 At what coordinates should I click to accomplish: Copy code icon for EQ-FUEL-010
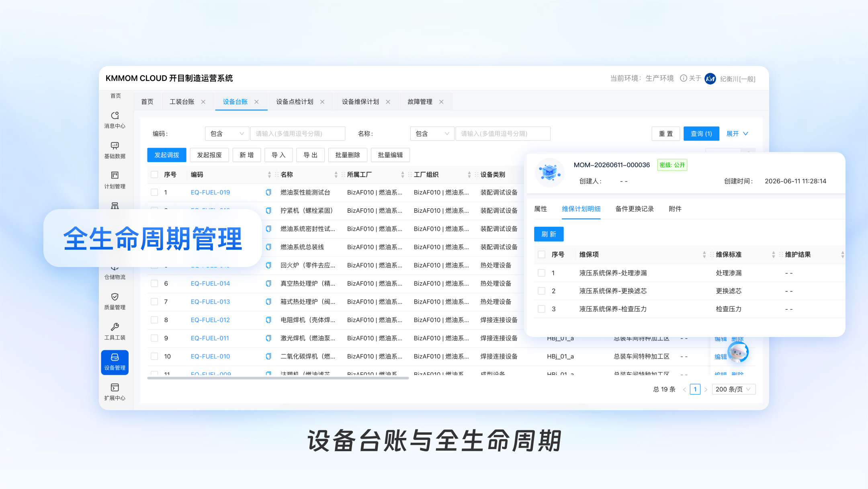268,356
